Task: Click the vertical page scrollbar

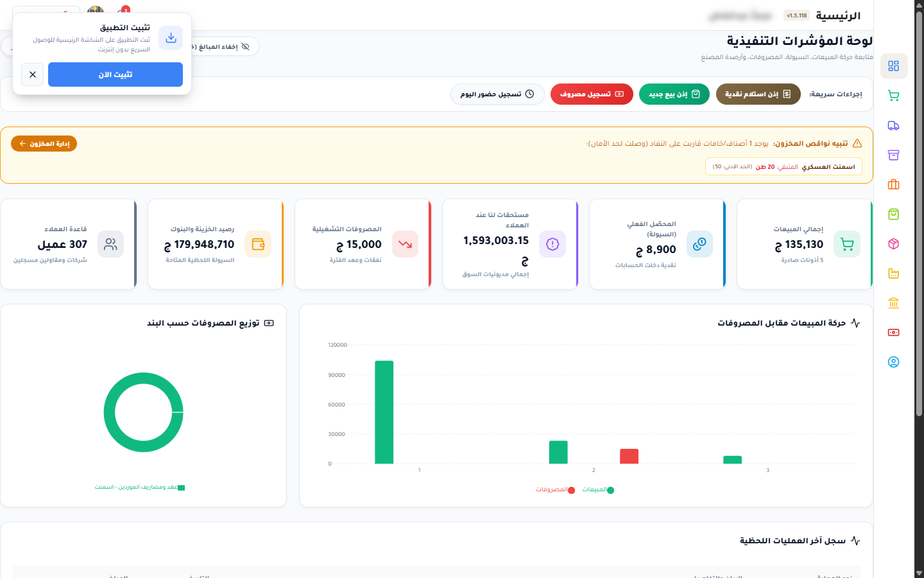Action: 919,212
